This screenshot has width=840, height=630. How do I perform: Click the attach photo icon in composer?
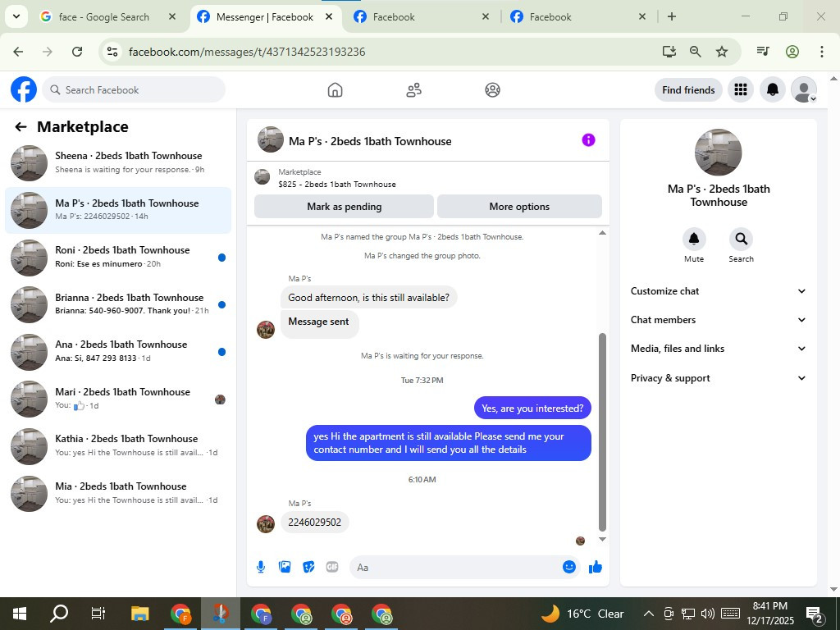click(285, 567)
